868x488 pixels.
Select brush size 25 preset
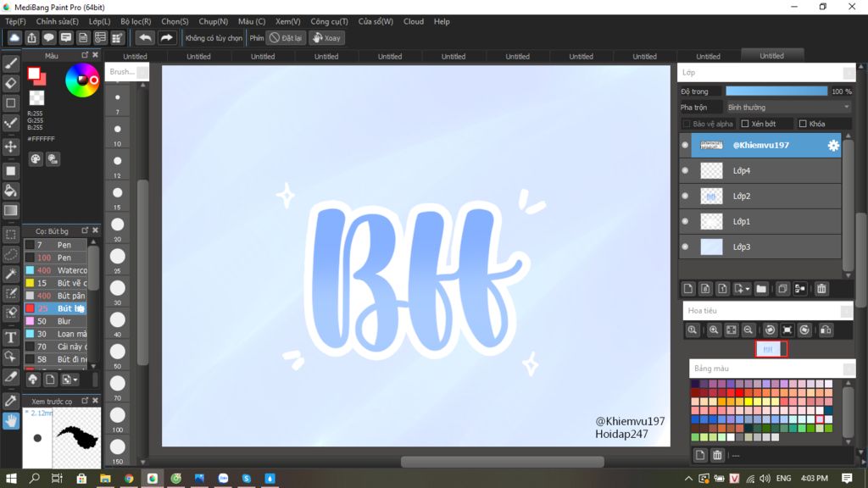tap(117, 259)
